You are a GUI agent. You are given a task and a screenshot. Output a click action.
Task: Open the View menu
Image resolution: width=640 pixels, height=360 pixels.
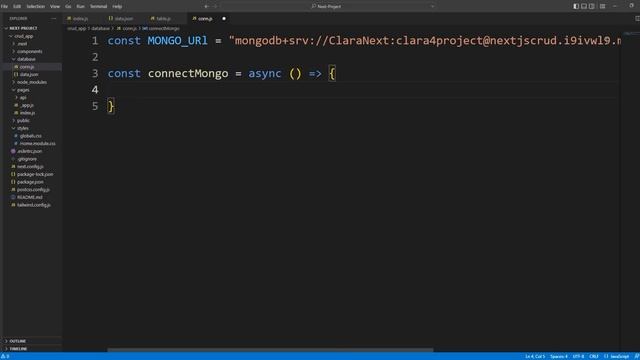[x=55, y=7]
